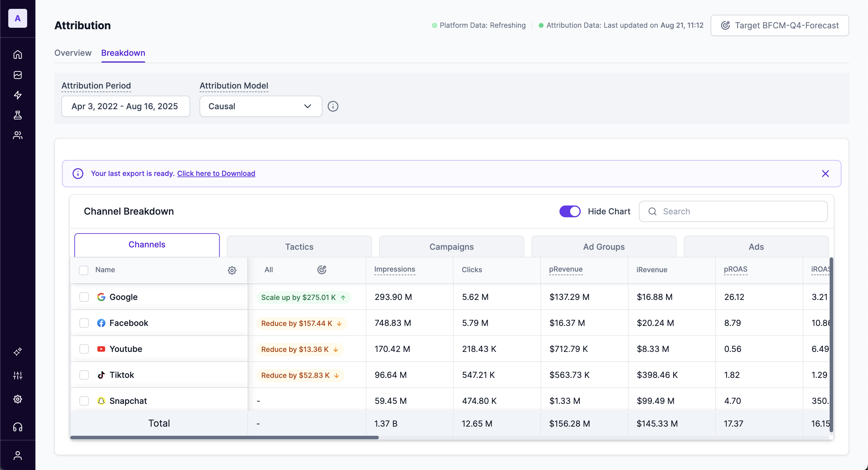Click the attribution model info icon

point(333,107)
